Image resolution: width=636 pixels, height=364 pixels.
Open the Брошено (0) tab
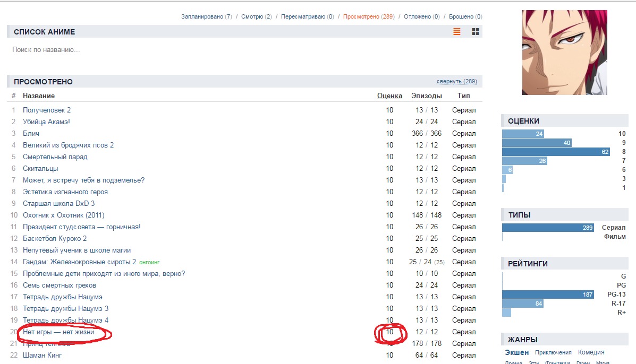coord(465,16)
